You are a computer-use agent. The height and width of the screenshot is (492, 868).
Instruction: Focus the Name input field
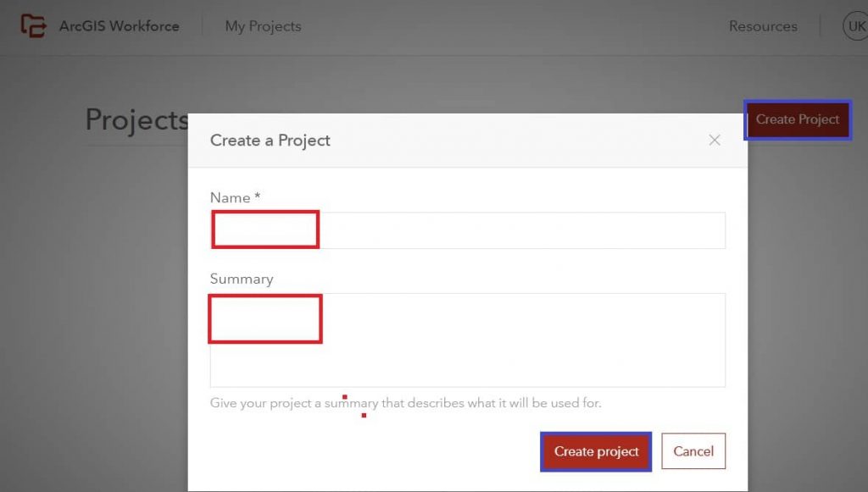468,230
